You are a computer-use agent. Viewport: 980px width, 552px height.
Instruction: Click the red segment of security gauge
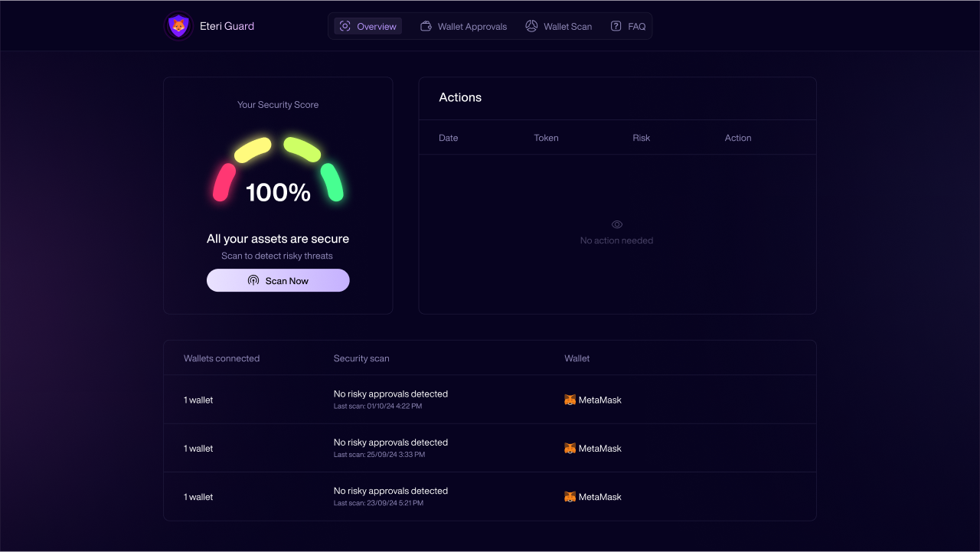(x=224, y=182)
